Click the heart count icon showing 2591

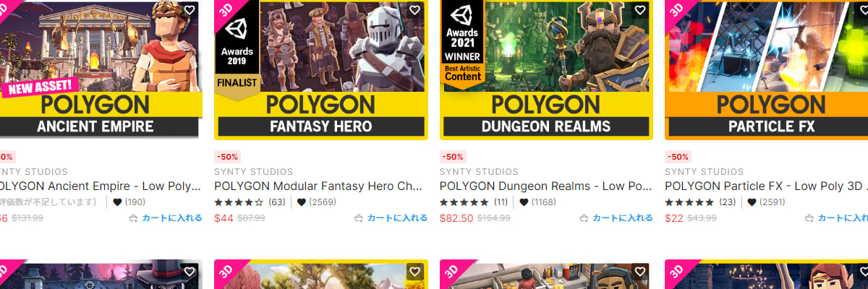click(x=752, y=202)
